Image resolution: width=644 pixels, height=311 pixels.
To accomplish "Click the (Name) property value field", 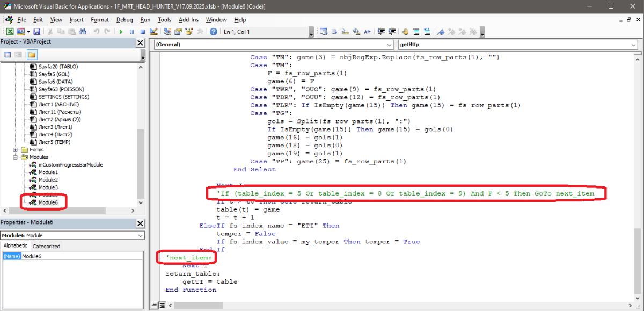I will (x=80, y=256).
